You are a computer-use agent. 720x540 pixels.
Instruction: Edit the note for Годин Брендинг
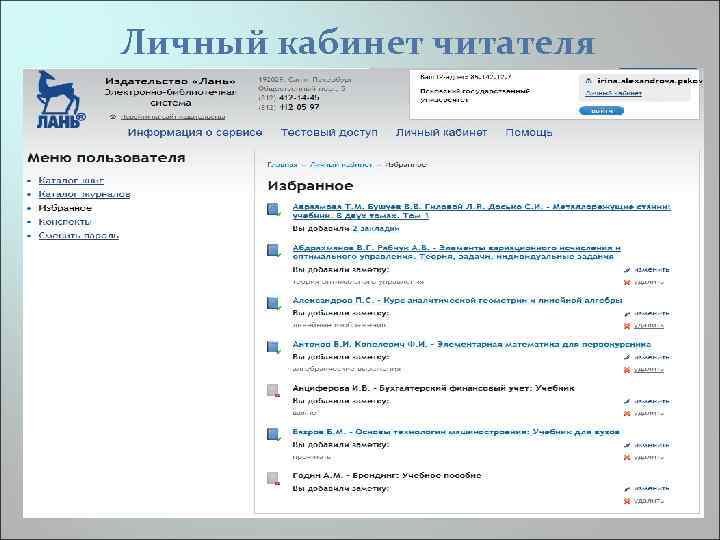tap(647, 489)
